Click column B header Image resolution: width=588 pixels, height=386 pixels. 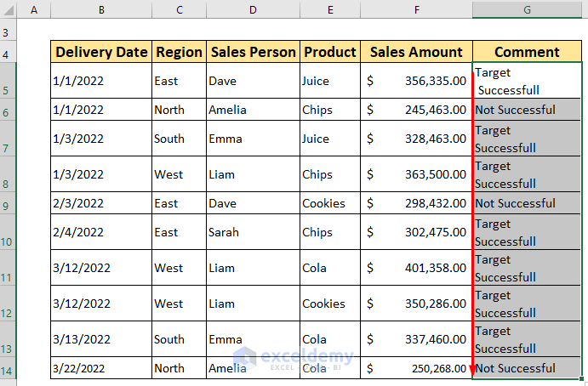click(101, 9)
